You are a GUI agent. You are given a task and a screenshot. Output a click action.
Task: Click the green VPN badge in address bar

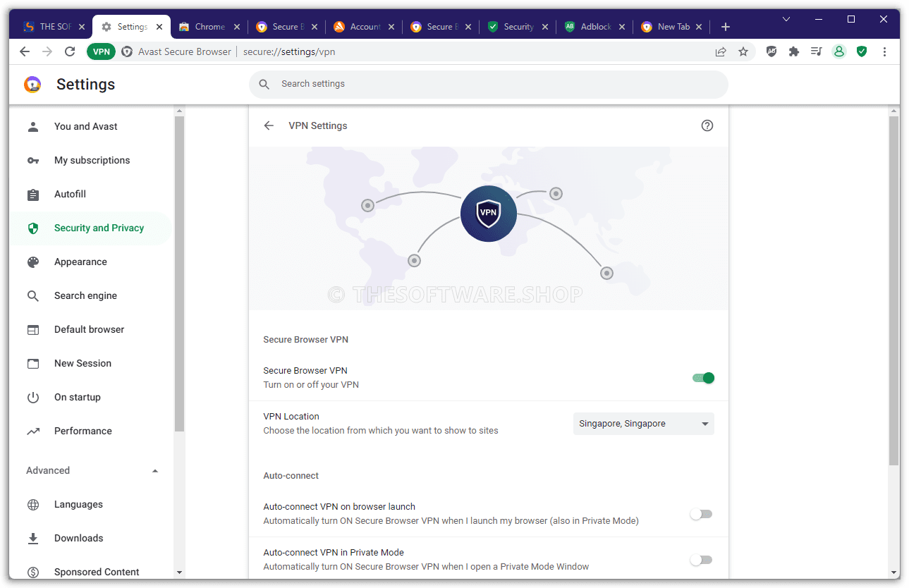click(101, 51)
